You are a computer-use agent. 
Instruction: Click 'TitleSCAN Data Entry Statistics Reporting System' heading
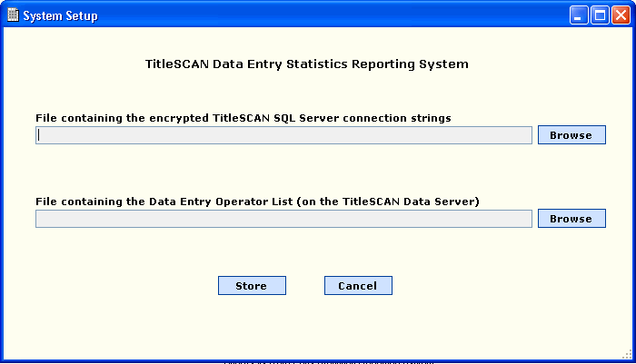(307, 64)
